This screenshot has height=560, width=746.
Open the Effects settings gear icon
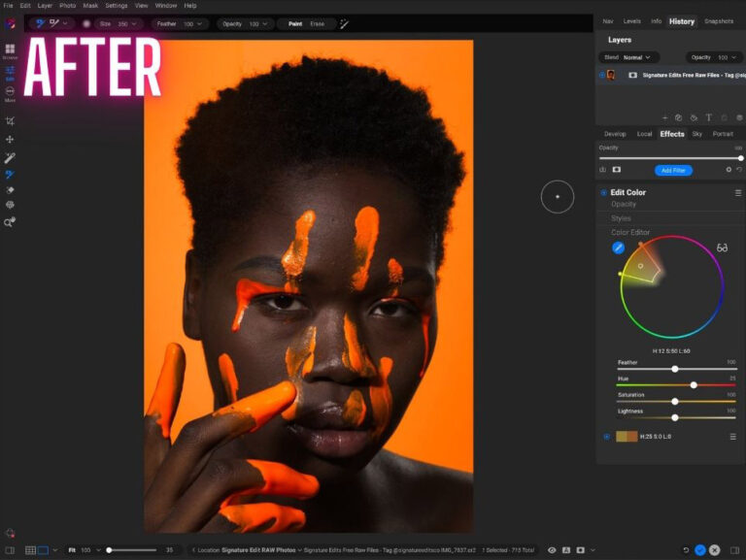[729, 169]
